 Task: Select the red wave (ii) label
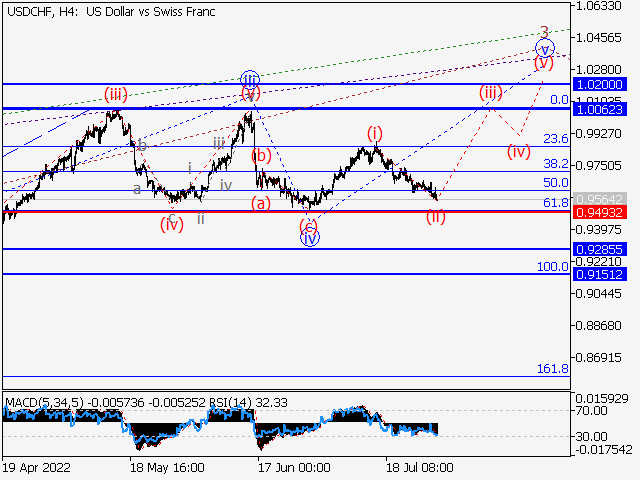pos(436,216)
